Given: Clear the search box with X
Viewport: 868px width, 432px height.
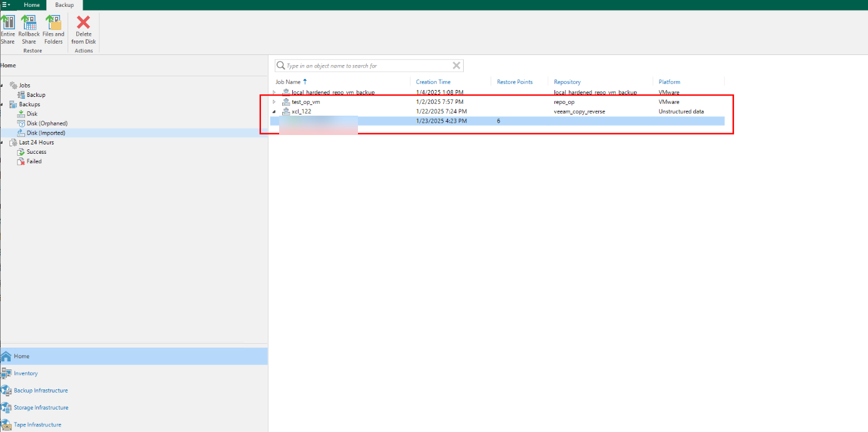Looking at the screenshot, I should (x=456, y=66).
